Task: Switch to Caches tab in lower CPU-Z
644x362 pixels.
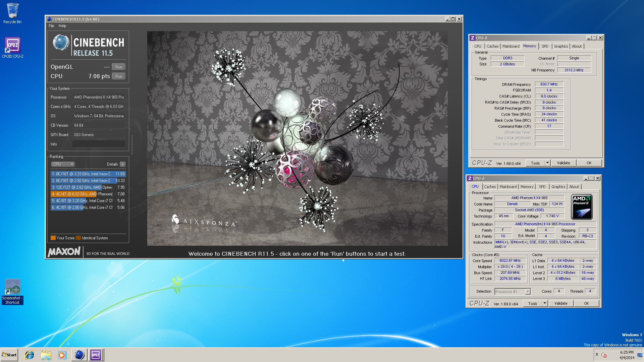Action: click(490, 187)
